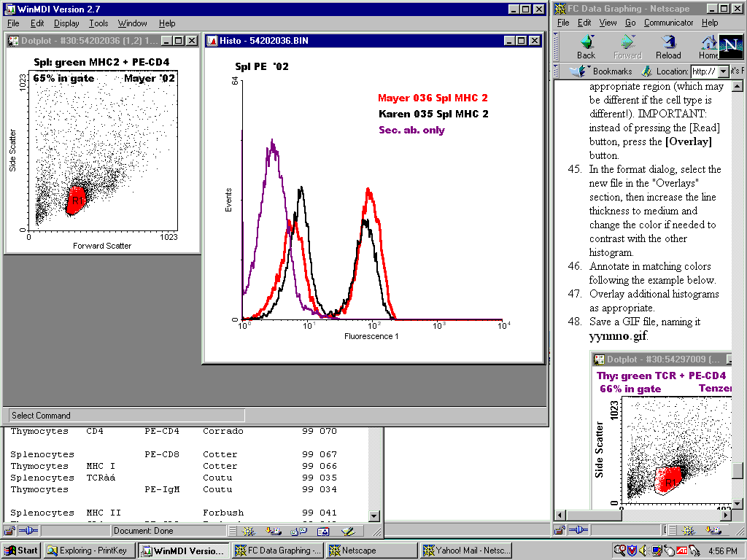The height and width of the screenshot is (560, 747).
Task: Open the Display menu in WinMDI
Action: coord(66,23)
